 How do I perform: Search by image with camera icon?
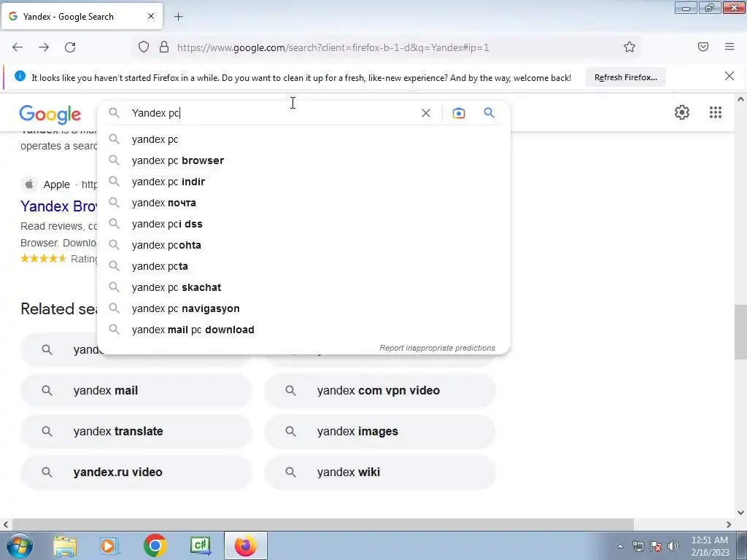(459, 113)
